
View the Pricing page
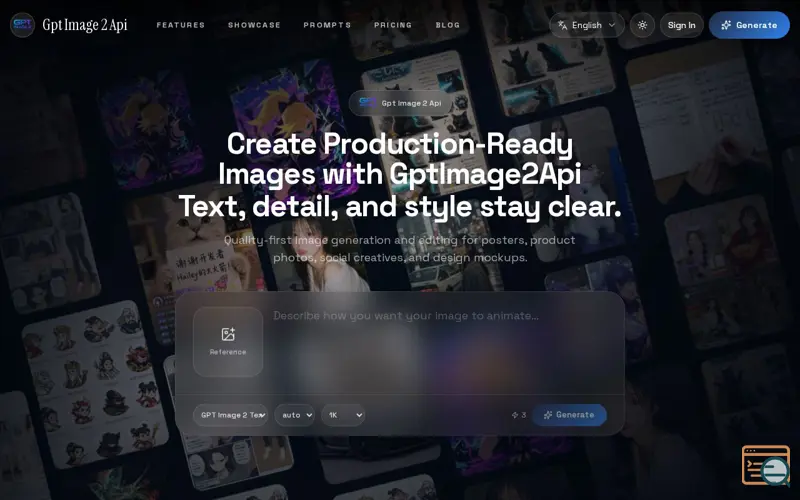coord(393,25)
